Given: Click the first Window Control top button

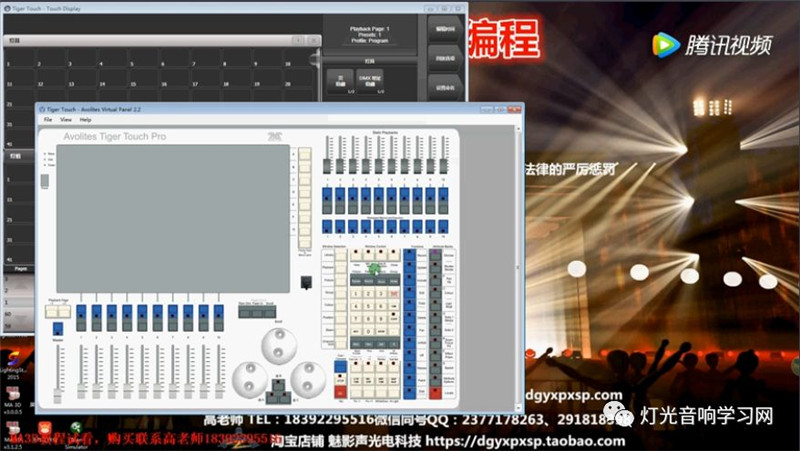Looking at the screenshot, I should pyautogui.click(x=356, y=255).
